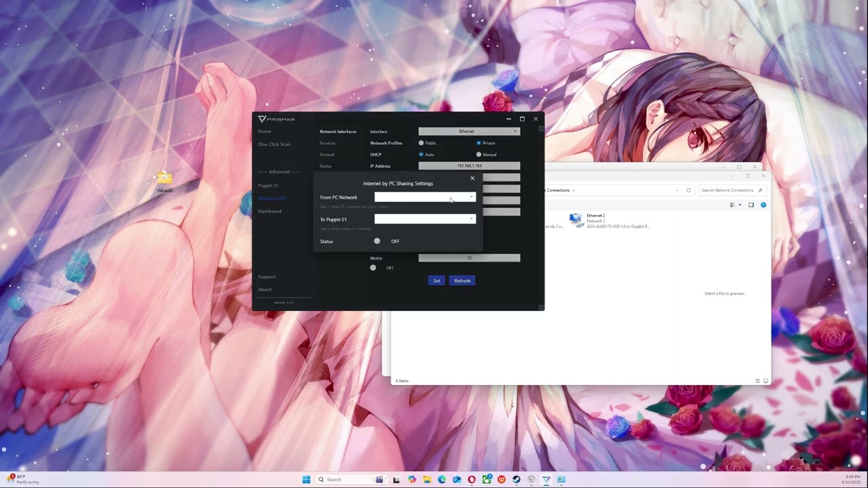868x488 pixels.
Task: Click the Metric field showing 25
Action: tap(469, 258)
